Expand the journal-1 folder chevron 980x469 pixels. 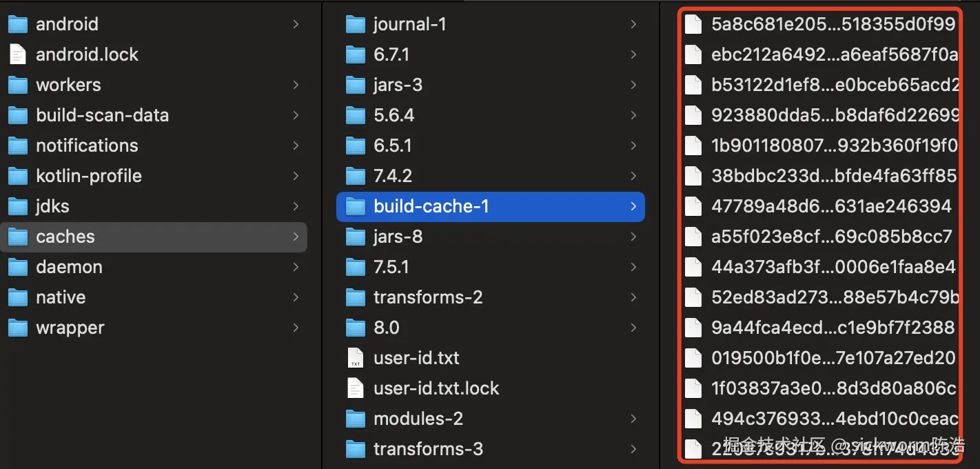tap(633, 24)
